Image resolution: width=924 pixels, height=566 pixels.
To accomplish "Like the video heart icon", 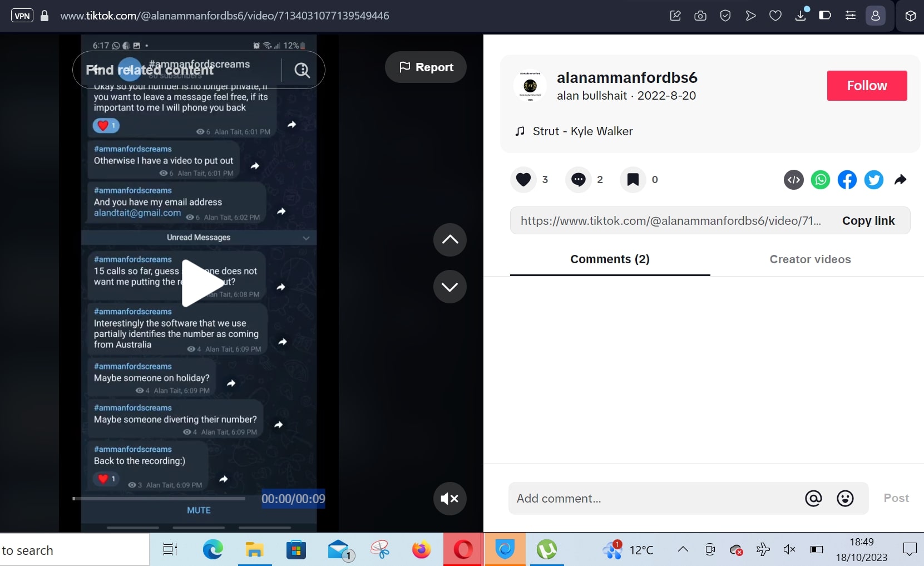I will click(523, 179).
